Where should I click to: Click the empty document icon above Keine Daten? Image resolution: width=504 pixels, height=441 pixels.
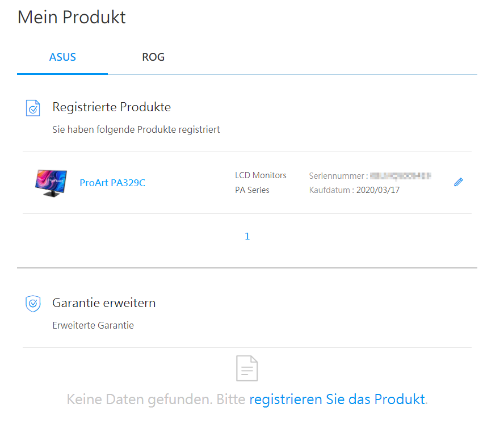click(247, 368)
